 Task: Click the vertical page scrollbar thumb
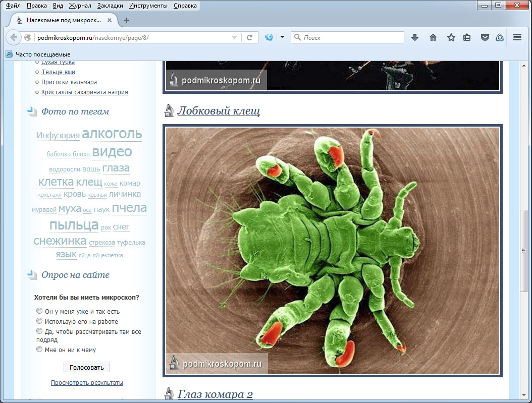523,250
